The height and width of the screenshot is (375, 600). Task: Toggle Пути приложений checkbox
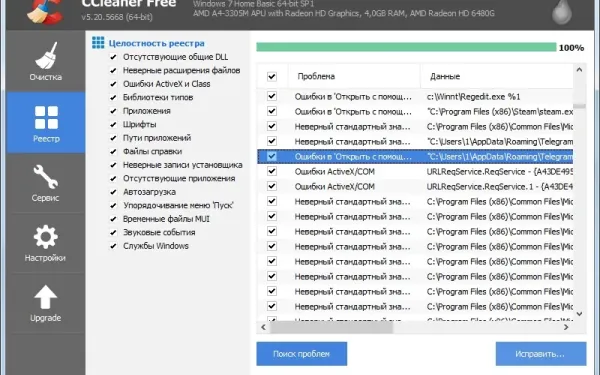(x=113, y=138)
